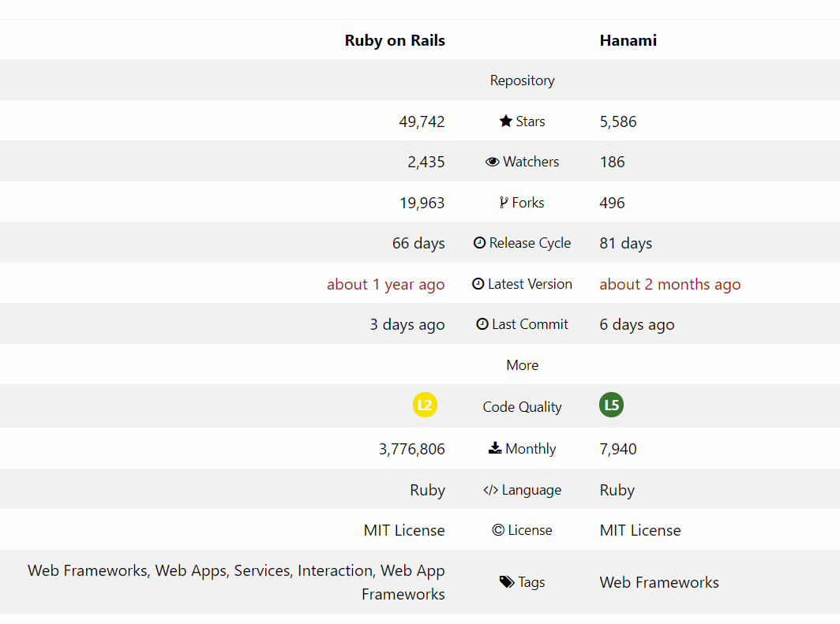840x624 pixels.
Task: Click the clock icon beside Last Commit
Action: coord(482,323)
